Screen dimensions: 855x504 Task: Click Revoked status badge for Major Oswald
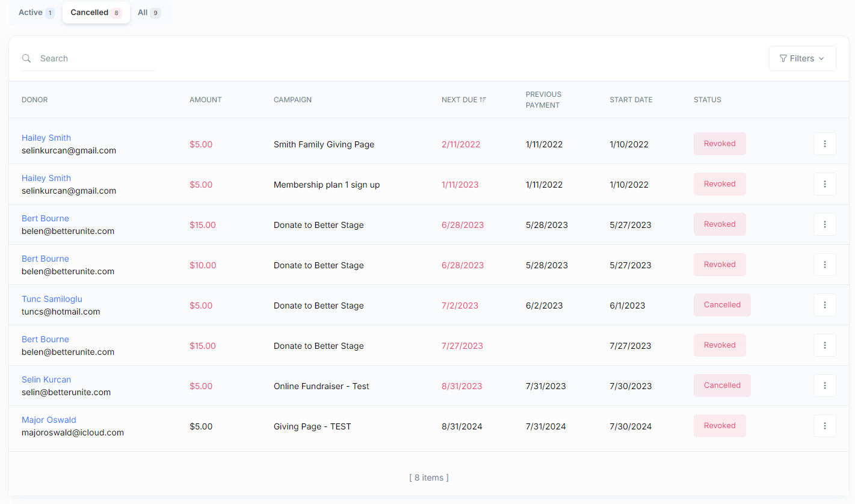(x=720, y=426)
